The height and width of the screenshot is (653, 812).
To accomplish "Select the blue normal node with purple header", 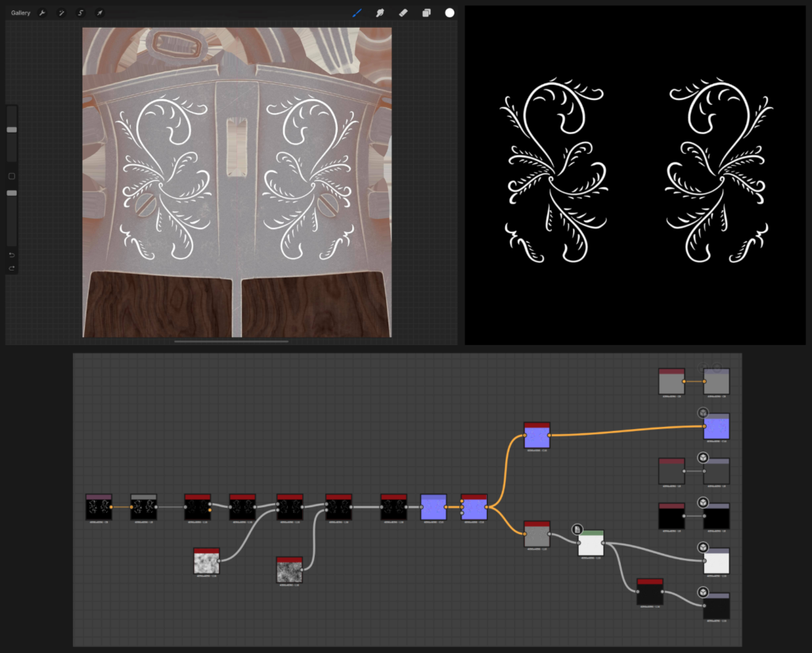I will 434,507.
